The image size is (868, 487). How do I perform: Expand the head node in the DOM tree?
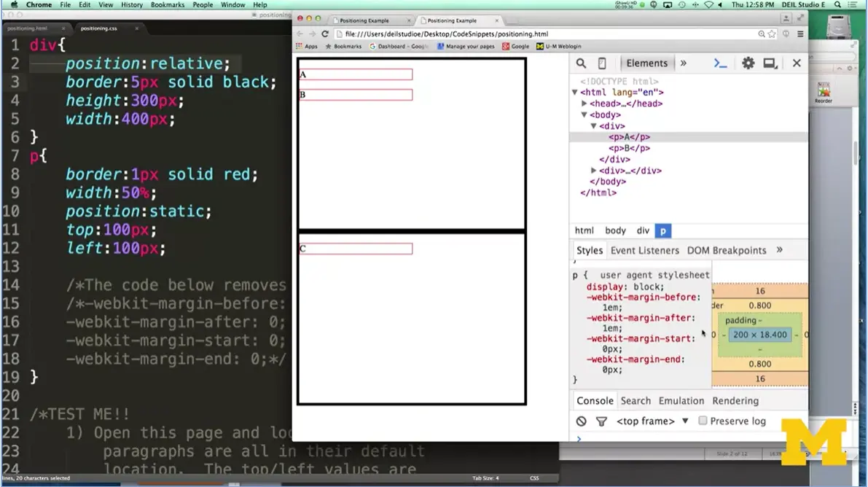585,103
